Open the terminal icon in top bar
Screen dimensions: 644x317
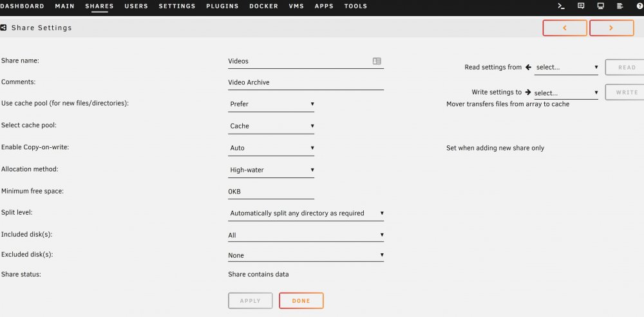[x=561, y=6]
